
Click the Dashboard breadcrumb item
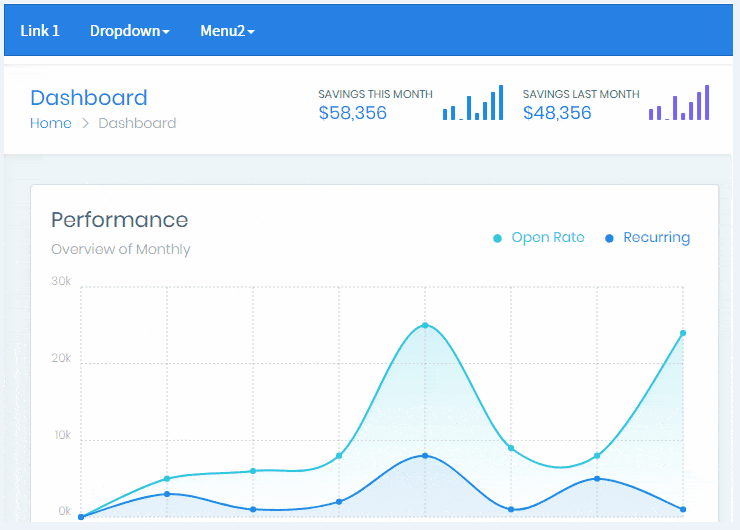[x=137, y=123]
